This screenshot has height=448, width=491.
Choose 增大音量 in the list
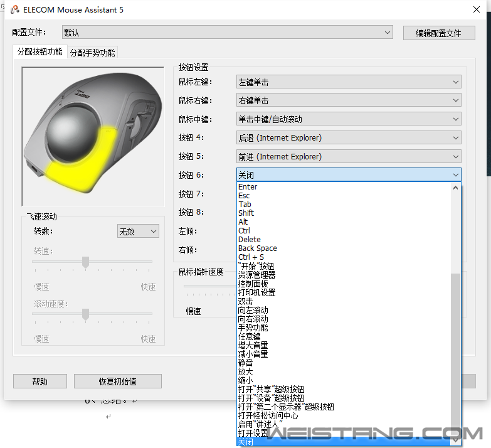(x=344, y=345)
